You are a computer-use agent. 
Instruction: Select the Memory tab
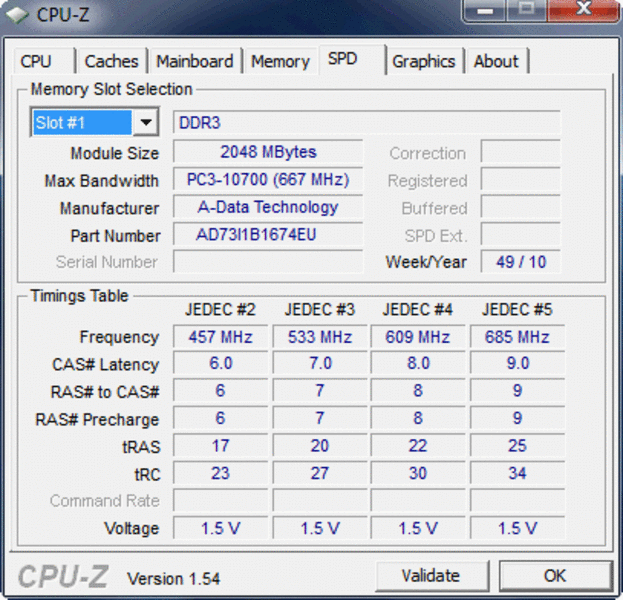[x=280, y=61]
